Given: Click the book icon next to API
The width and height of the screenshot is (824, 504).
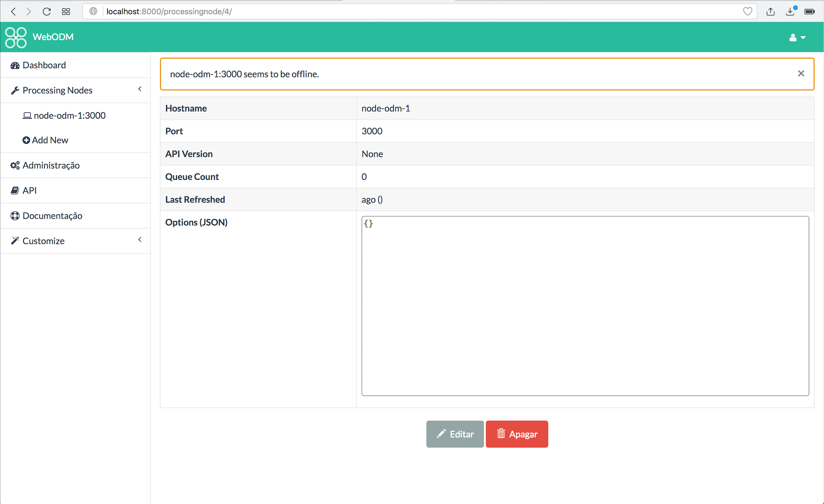Looking at the screenshot, I should tap(15, 190).
